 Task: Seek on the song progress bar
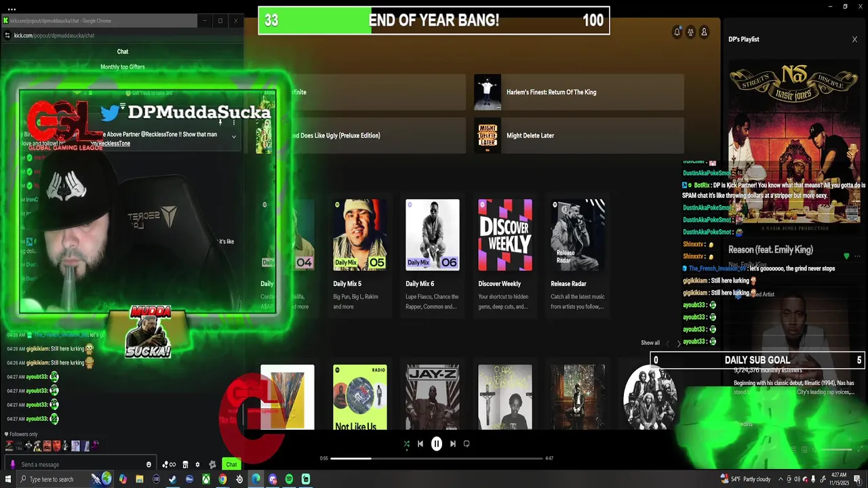pos(437,458)
